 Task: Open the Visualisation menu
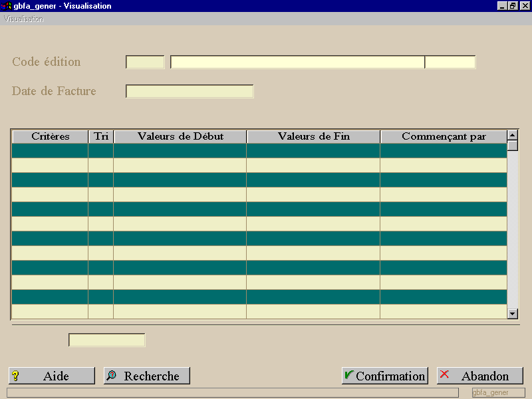coord(24,19)
